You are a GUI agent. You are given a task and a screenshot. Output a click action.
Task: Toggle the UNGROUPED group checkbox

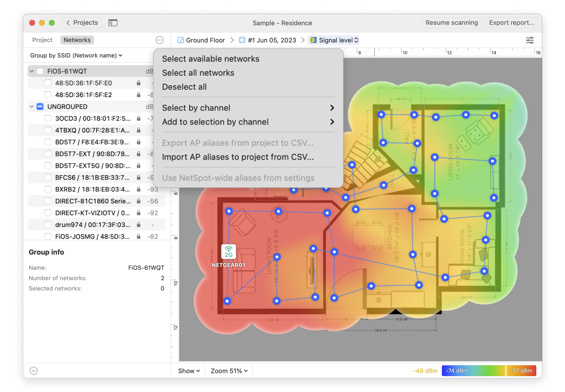[40, 107]
